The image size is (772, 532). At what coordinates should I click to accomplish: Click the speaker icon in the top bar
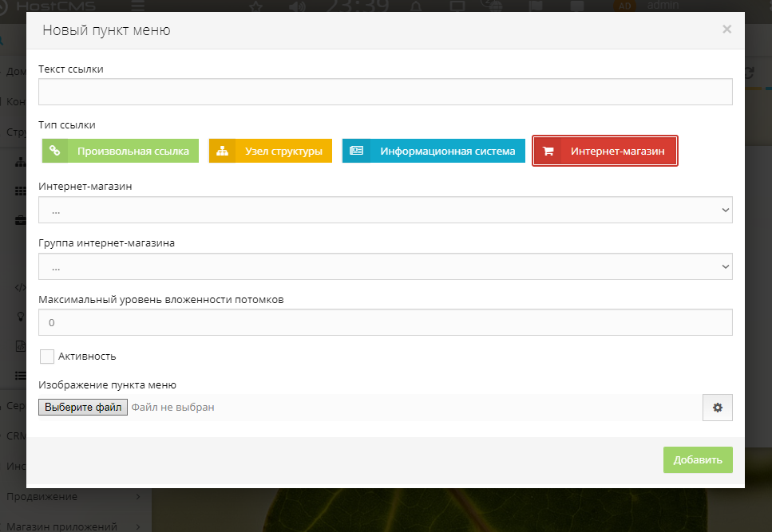pos(297,6)
